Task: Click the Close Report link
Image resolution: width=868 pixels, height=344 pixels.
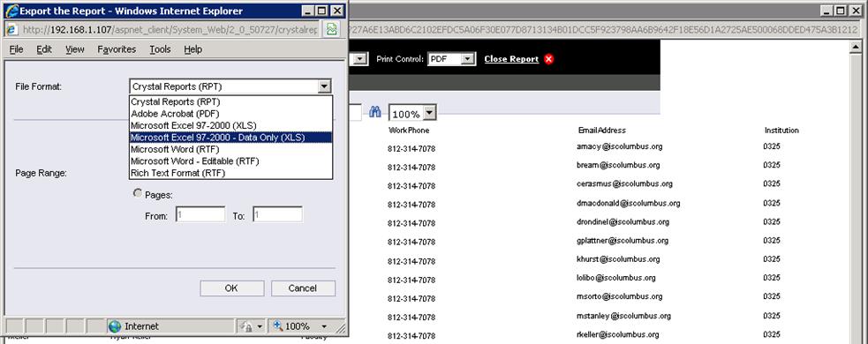Action: (x=511, y=59)
